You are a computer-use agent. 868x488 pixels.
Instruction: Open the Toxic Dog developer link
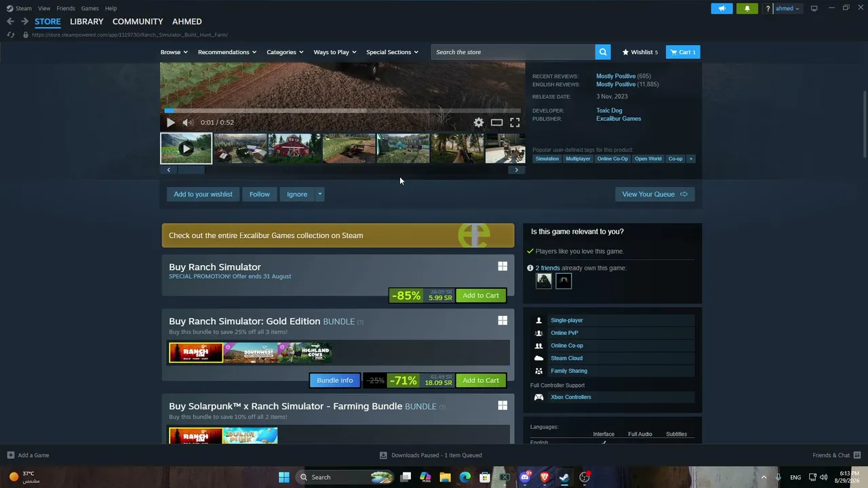tap(609, 110)
